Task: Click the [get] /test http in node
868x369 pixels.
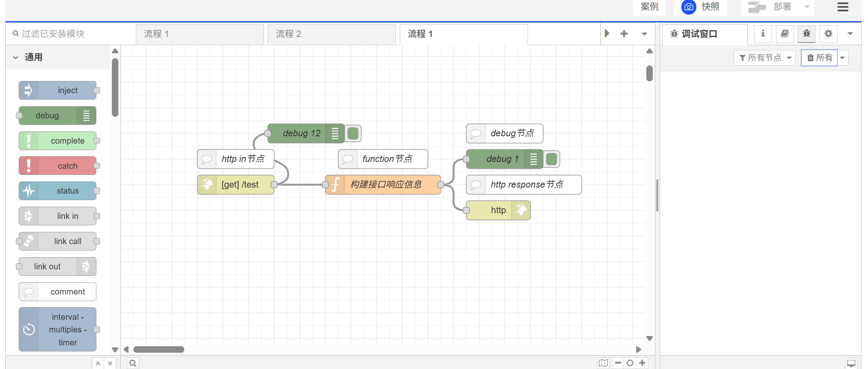Action: 236,185
